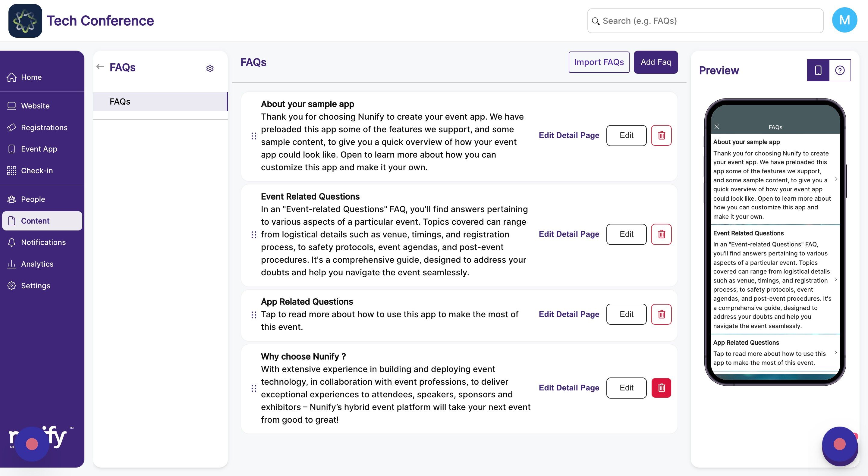
Task: Select the FAQs item in content panel
Action: pos(160,102)
